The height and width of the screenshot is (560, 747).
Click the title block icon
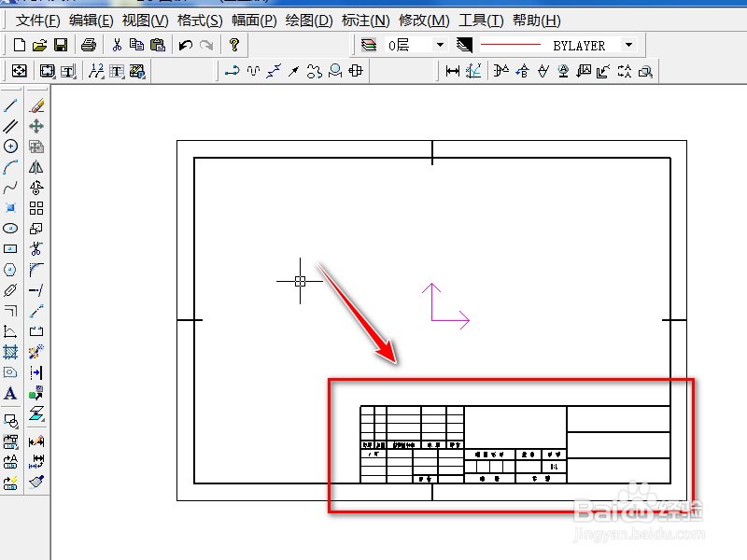coord(68,72)
